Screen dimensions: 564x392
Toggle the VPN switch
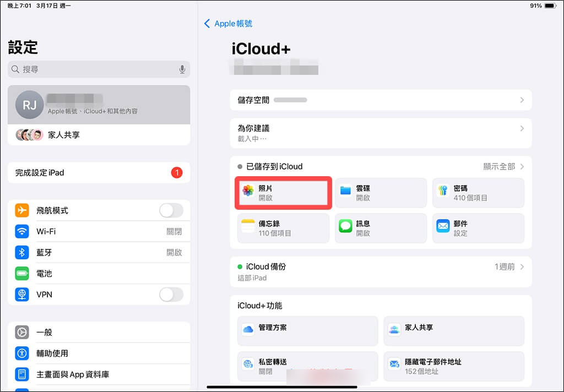click(x=171, y=295)
